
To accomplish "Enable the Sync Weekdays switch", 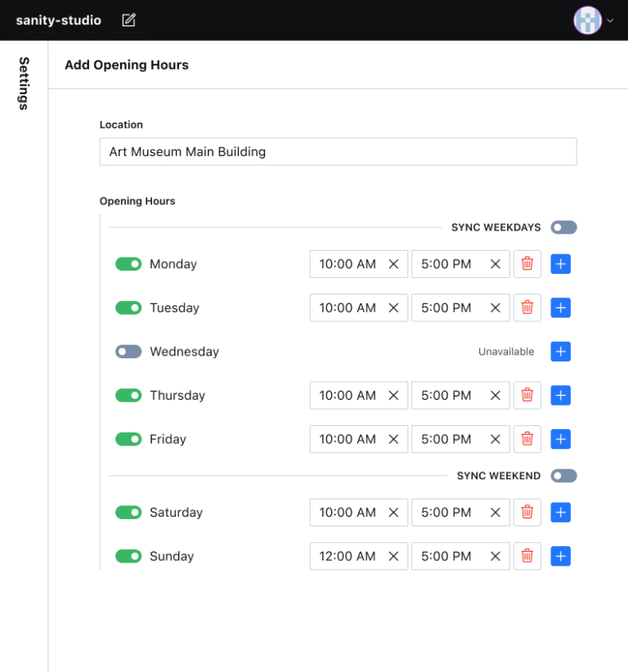I will pyautogui.click(x=563, y=227).
